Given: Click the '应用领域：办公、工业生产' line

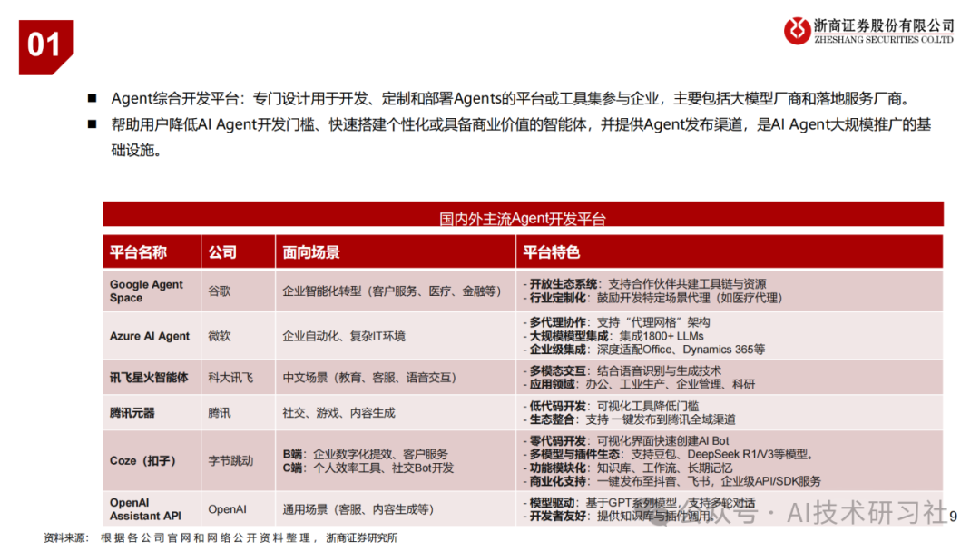Looking at the screenshot, I should 639,384.
